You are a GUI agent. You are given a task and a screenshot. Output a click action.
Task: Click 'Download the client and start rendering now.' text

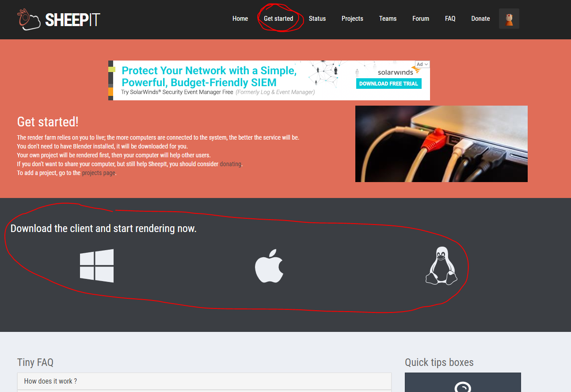[x=103, y=228]
